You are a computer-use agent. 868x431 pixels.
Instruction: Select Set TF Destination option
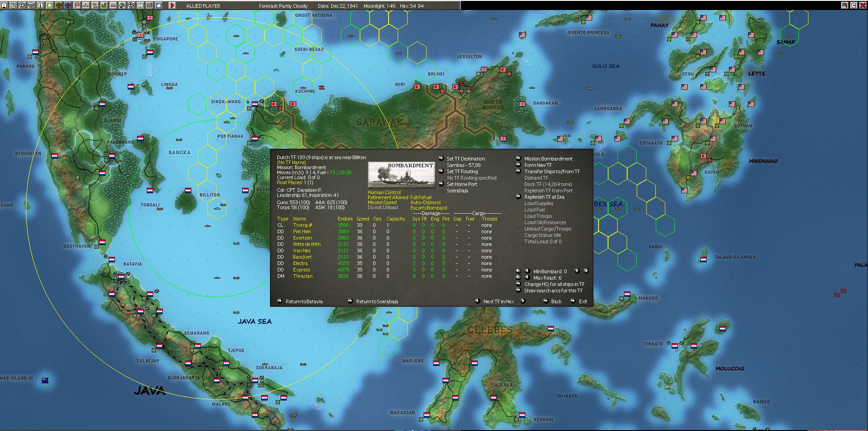click(466, 159)
